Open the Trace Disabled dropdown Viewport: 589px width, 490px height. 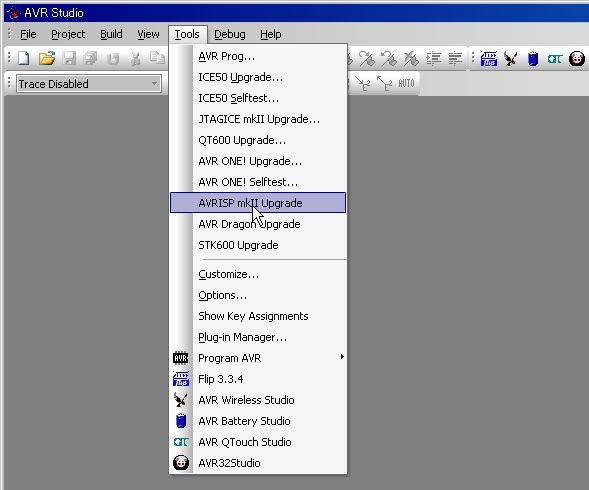point(154,83)
